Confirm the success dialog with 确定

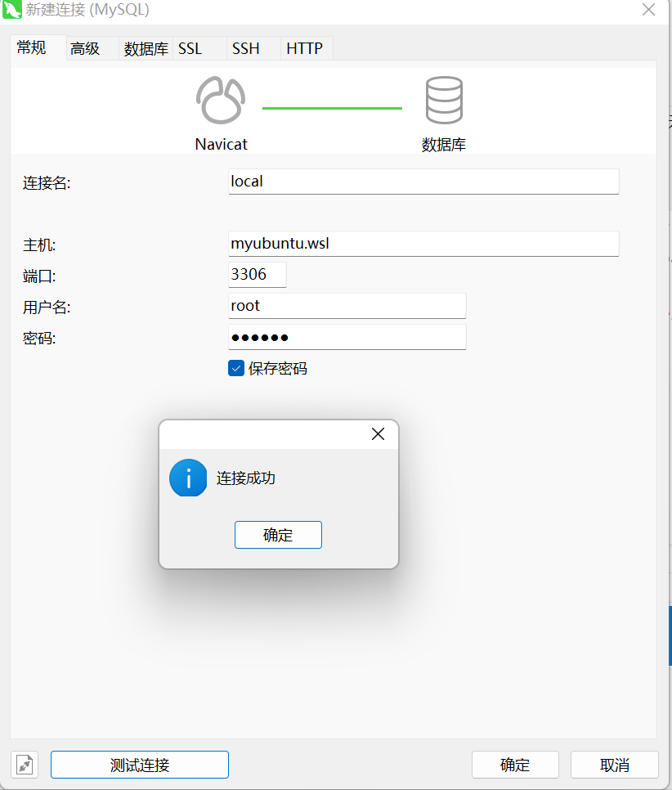[x=278, y=535]
